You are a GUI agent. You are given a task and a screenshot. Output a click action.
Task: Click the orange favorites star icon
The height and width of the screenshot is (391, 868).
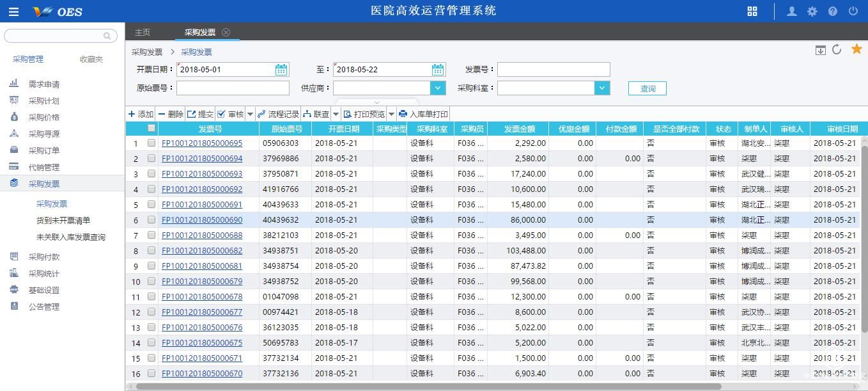(856, 49)
